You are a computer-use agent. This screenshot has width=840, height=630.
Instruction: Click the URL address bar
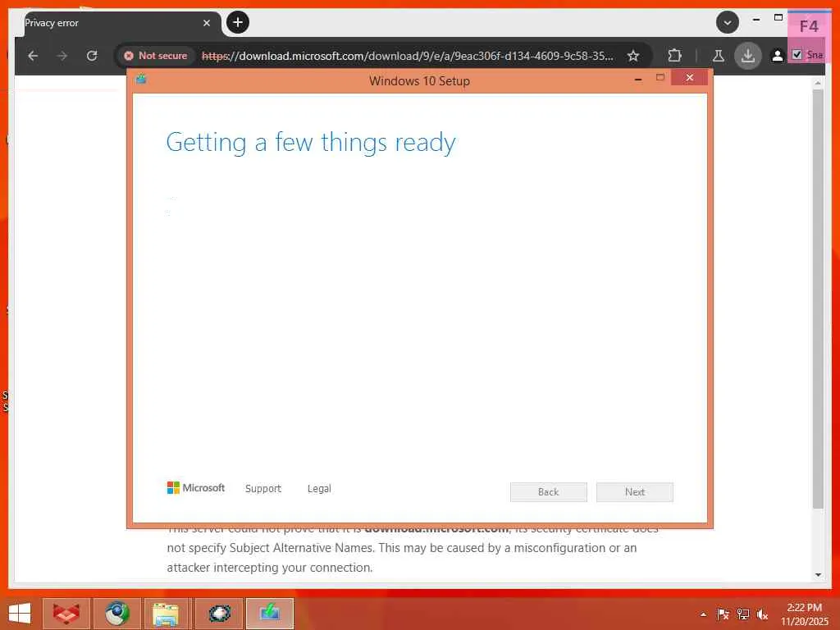407,56
